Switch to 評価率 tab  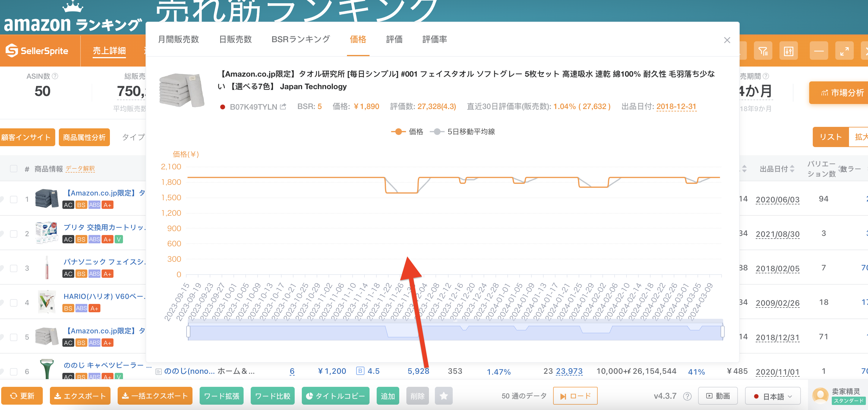pyautogui.click(x=435, y=40)
